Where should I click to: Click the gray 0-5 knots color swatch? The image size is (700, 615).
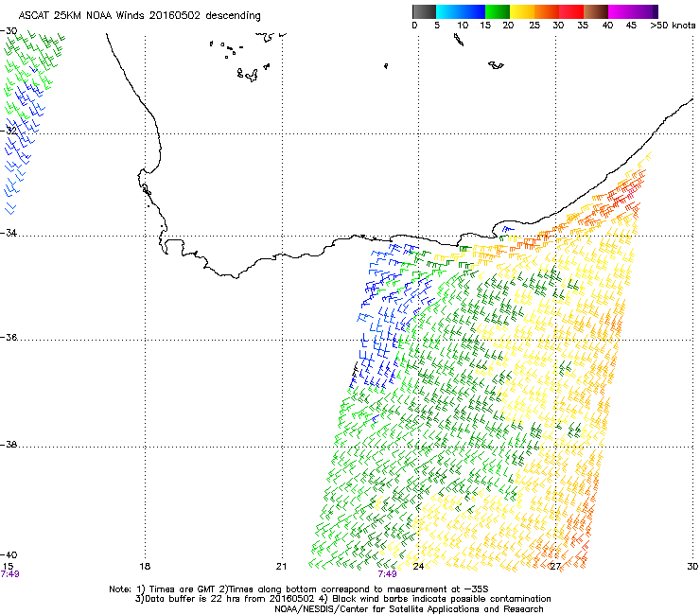point(424,11)
